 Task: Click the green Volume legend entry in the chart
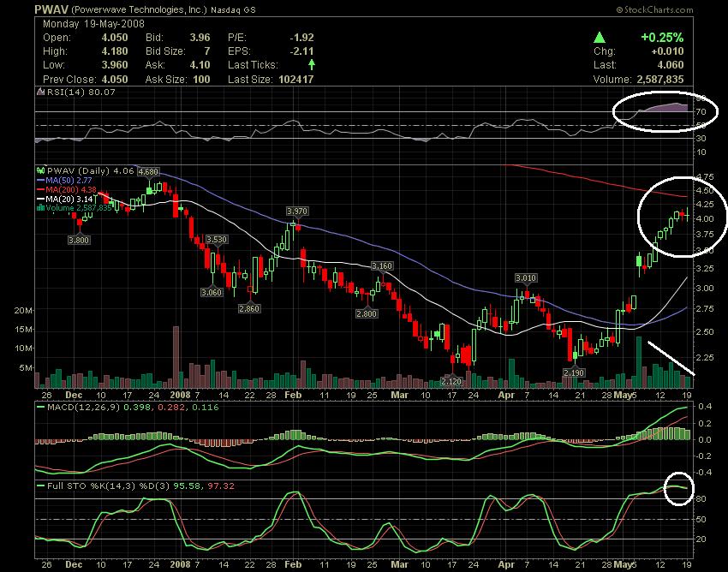pos(78,208)
